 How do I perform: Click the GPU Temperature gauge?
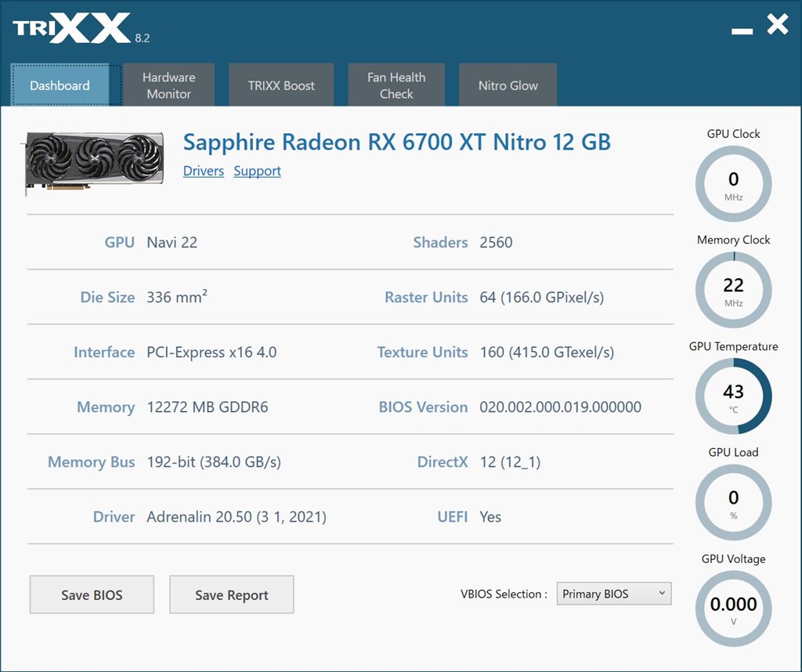(733, 397)
